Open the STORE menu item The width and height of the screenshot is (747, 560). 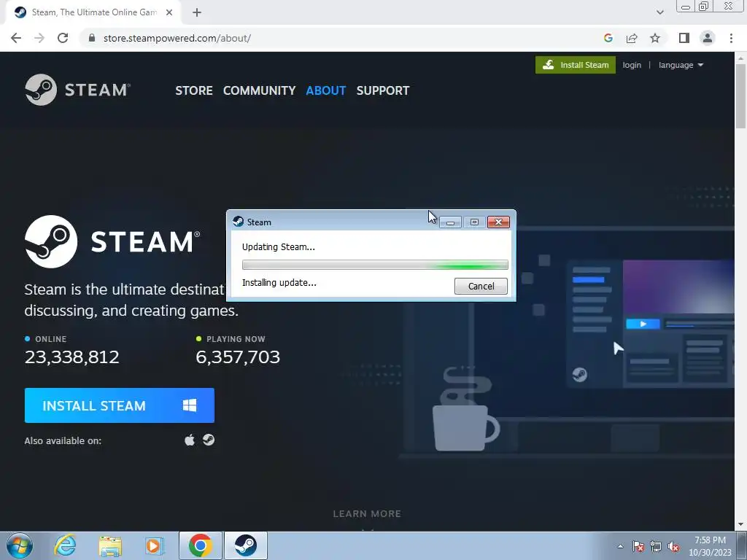(x=194, y=90)
